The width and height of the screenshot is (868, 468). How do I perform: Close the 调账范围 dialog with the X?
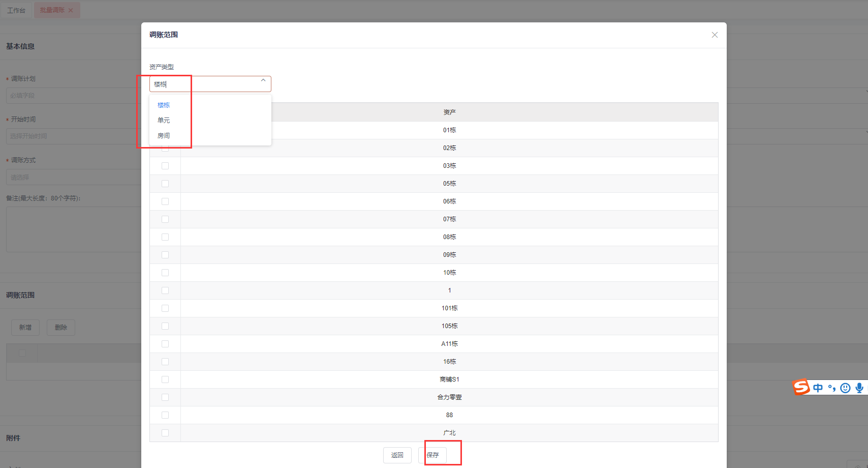715,35
